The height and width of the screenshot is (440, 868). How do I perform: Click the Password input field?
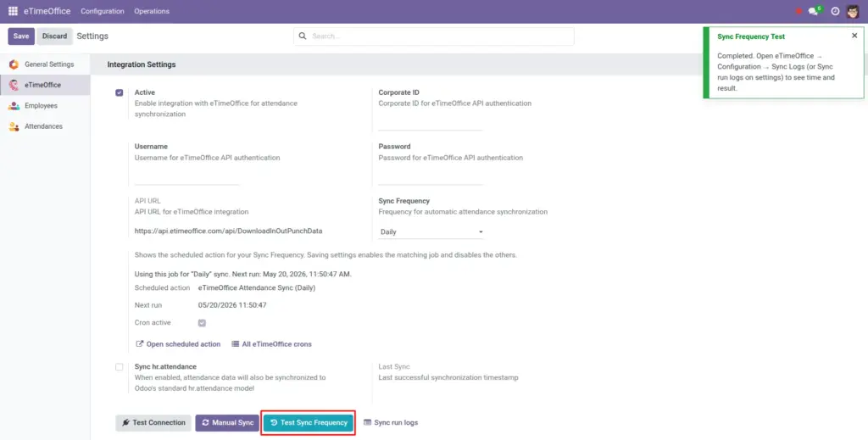(431, 177)
